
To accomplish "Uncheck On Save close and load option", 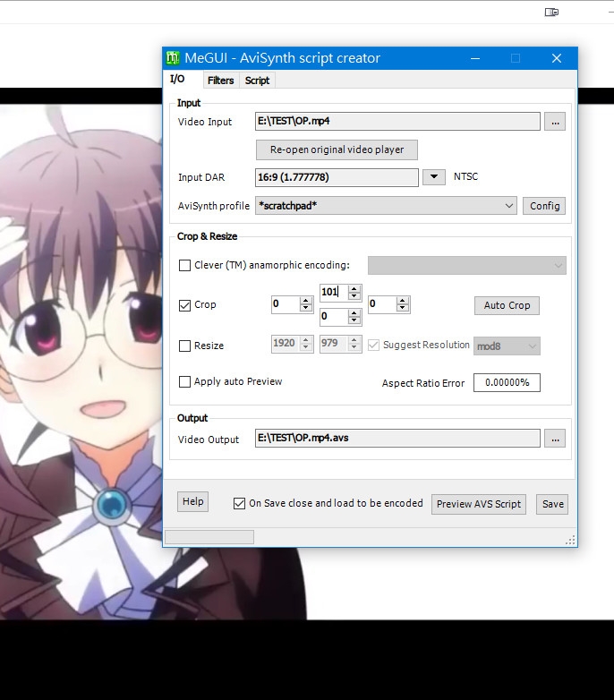I will (x=240, y=504).
